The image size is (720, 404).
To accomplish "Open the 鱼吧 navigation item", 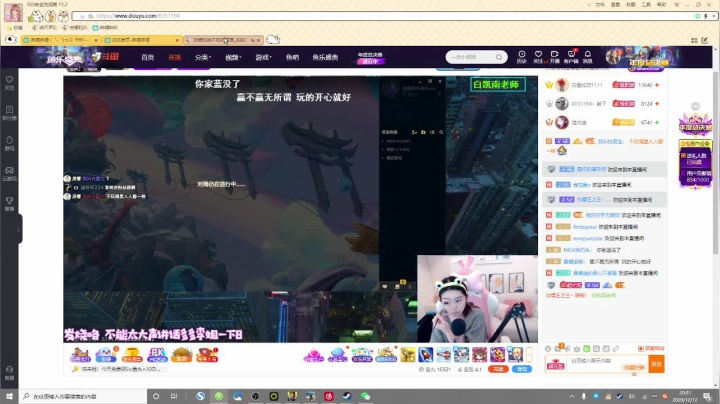I will 292,57.
